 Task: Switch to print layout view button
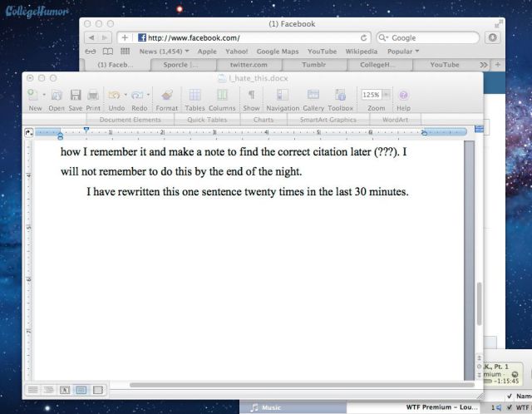81,389
